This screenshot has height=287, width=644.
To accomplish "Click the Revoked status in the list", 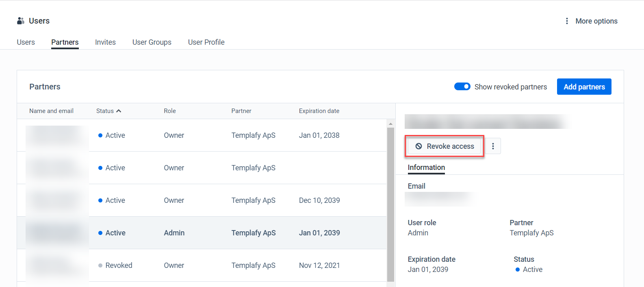I will (115, 265).
